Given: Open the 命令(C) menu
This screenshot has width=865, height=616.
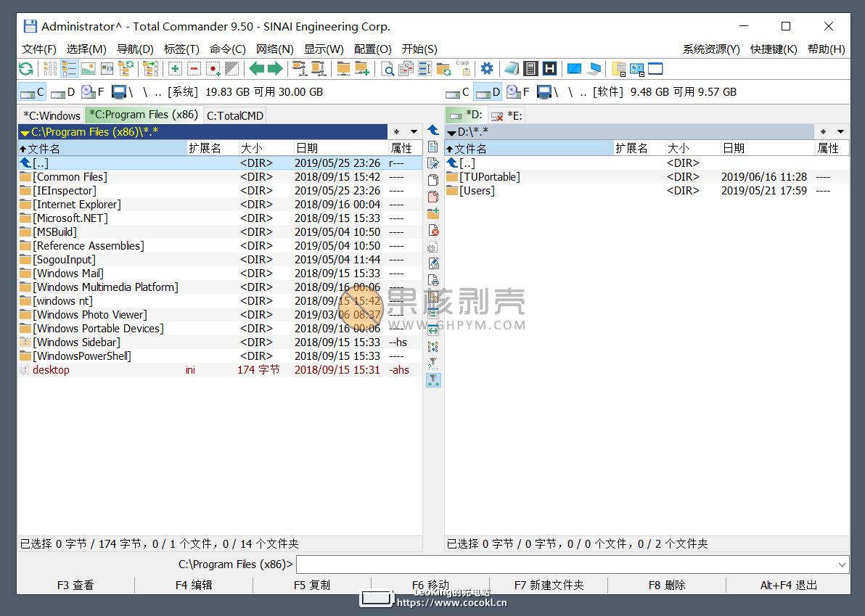Looking at the screenshot, I should coord(228,49).
